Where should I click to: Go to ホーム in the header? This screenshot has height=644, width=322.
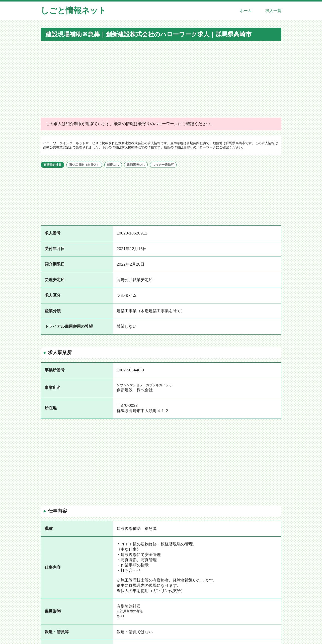pyautogui.click(x=246, y=11)
